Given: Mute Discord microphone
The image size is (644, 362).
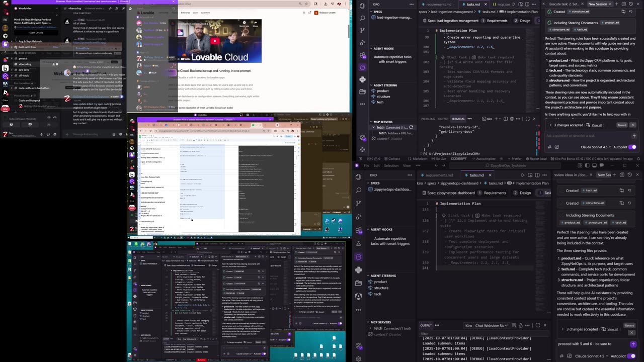Looking at the screenshot, I should tap(41, 134).
